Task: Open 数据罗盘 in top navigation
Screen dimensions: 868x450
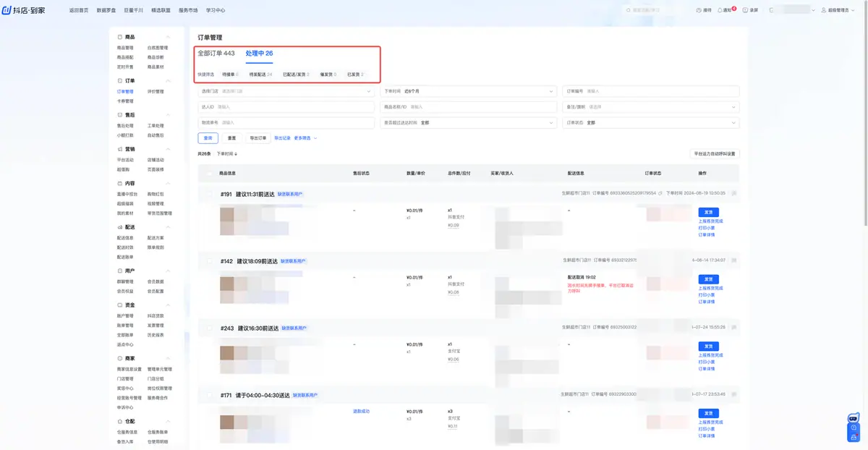Action: coord(107,10)
